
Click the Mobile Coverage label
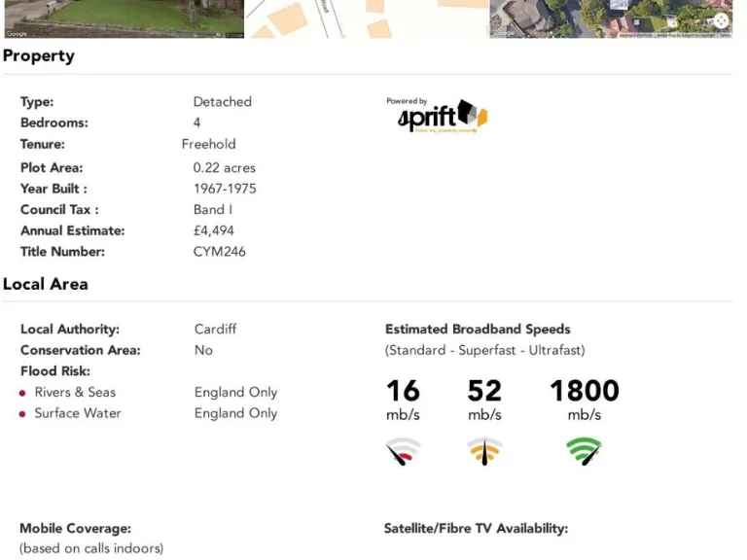tap(75, 529)
